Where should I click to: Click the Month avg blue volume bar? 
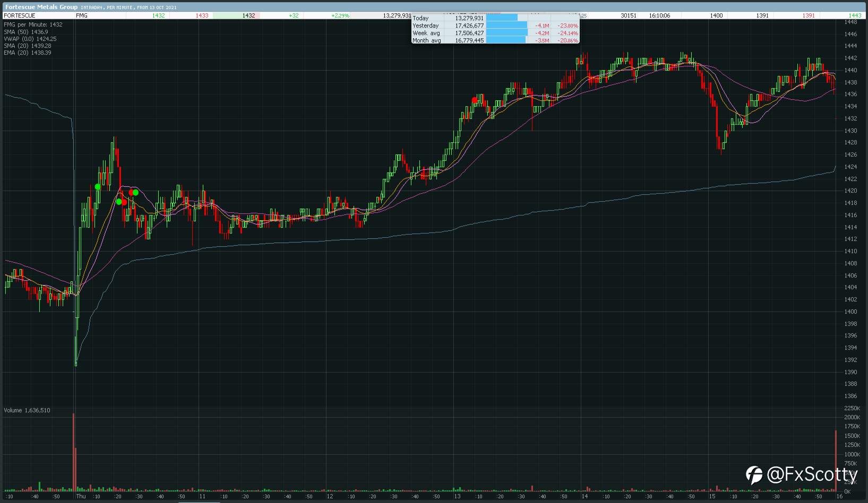pyautogui.click(x=506, y=40)
